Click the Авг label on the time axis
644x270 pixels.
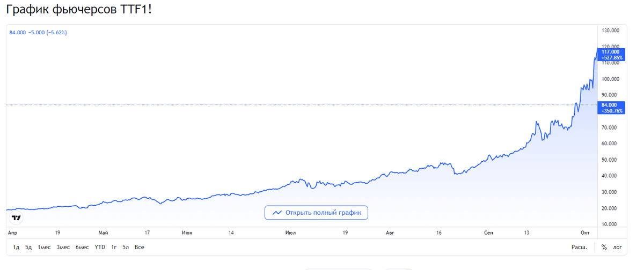point(390,232)
